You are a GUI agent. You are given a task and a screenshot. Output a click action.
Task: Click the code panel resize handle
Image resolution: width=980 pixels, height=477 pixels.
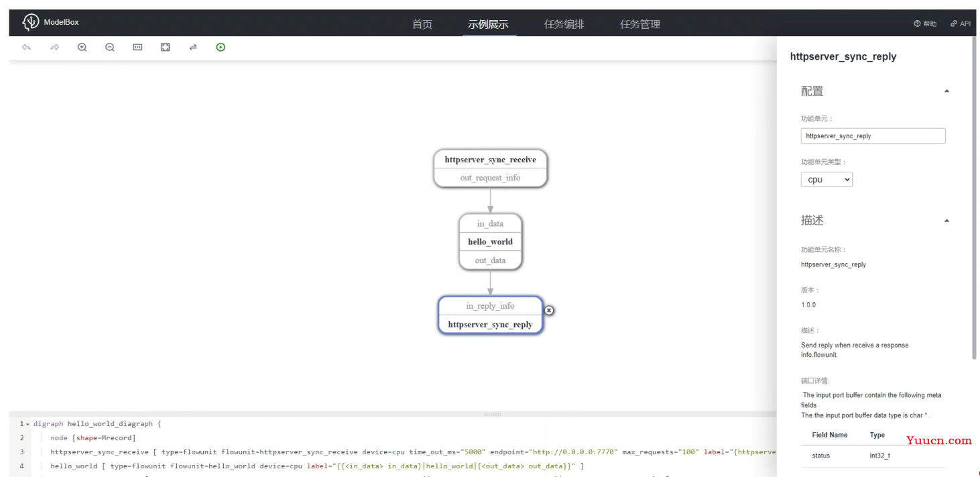pyautogui.click(x=493, y=414)
